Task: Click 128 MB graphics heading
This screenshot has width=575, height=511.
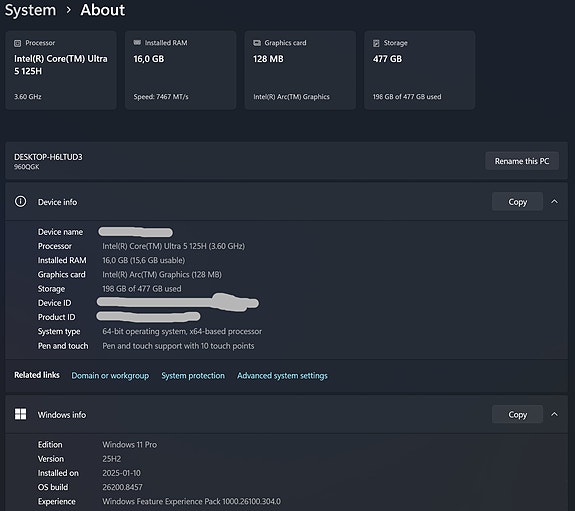Action: (x=268, y=59)
